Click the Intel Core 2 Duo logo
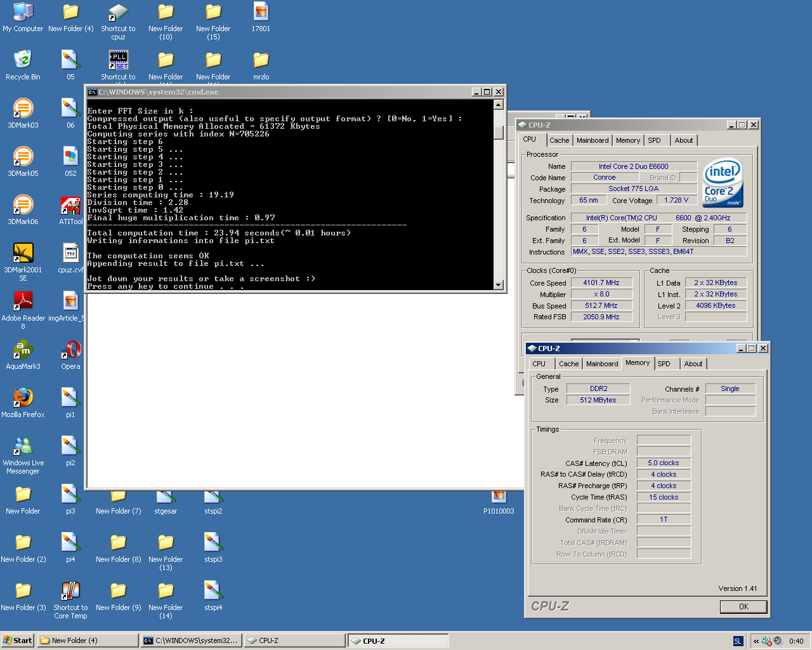This screenshot has width=812, height=650. tap(723, 183)
